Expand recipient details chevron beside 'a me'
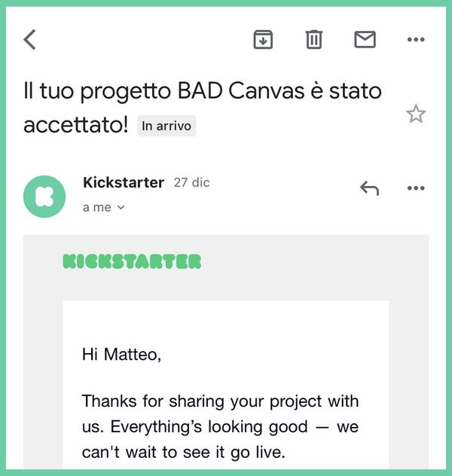Screen dimensions: 452x476 click(x=121, y=208)
